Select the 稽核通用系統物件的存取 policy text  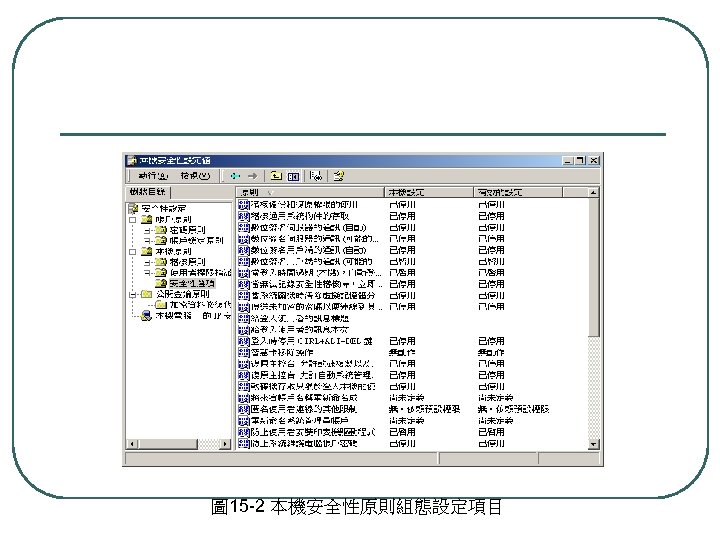(x=300, y=216)
